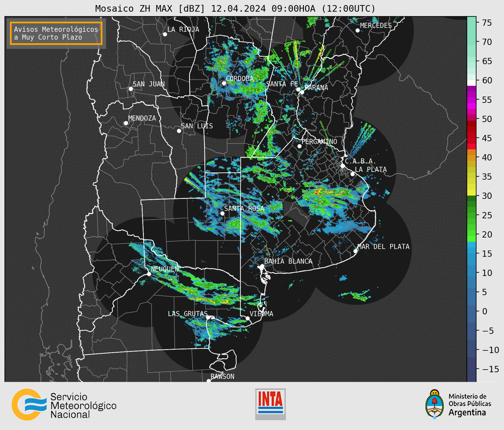
Task: Select the San Juan city marker dot
Action: click(131, 89)
